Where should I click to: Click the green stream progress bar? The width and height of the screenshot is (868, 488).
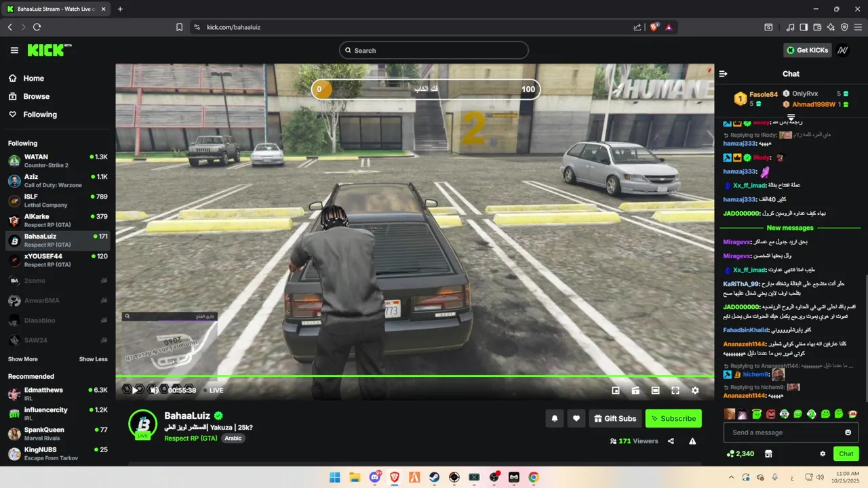click(x=414, y=376)
